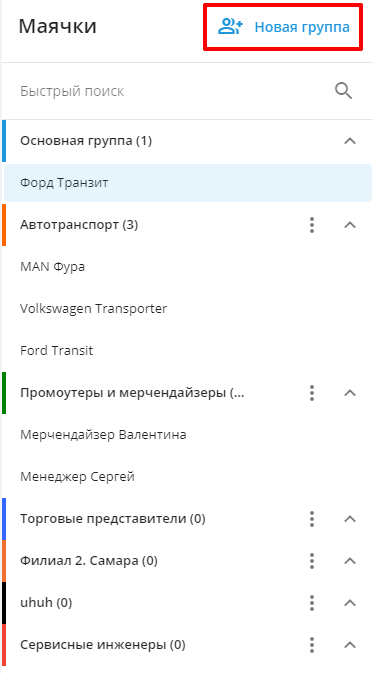Focus the Быстрый поиск search field

point(172,91)
